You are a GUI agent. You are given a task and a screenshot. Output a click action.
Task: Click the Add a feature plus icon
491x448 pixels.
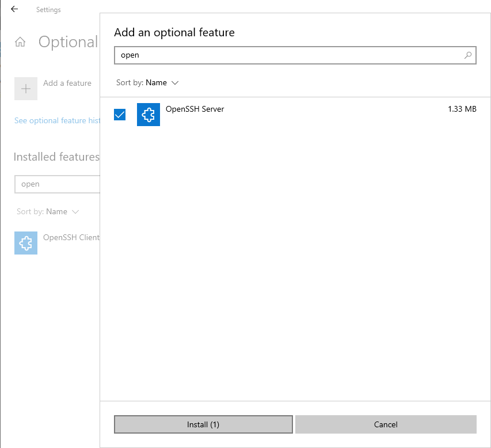(25, 89)
